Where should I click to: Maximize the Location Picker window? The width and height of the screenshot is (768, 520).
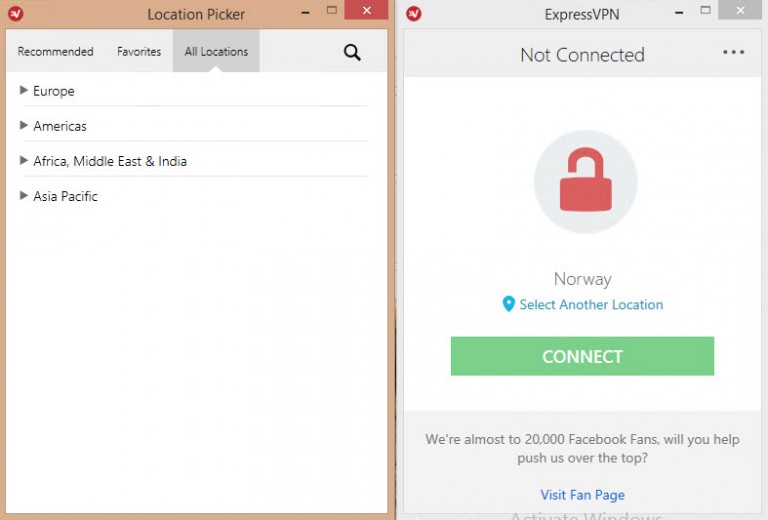coord(332,10)
